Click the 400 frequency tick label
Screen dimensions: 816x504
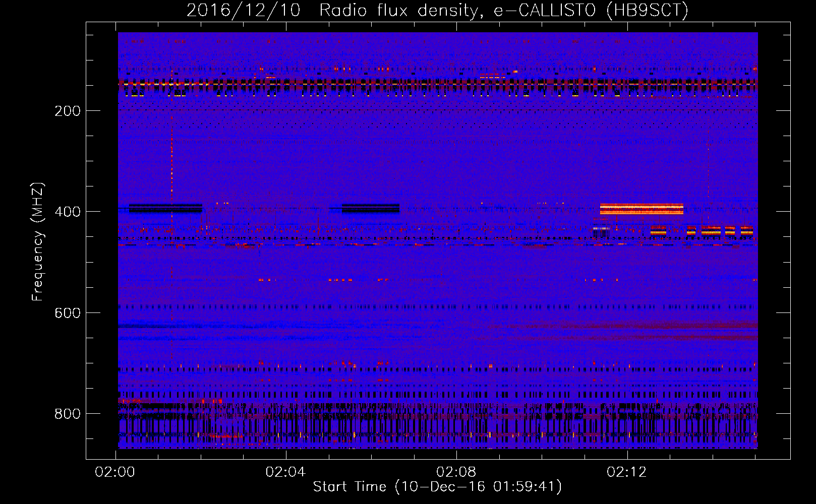(68, 212)
